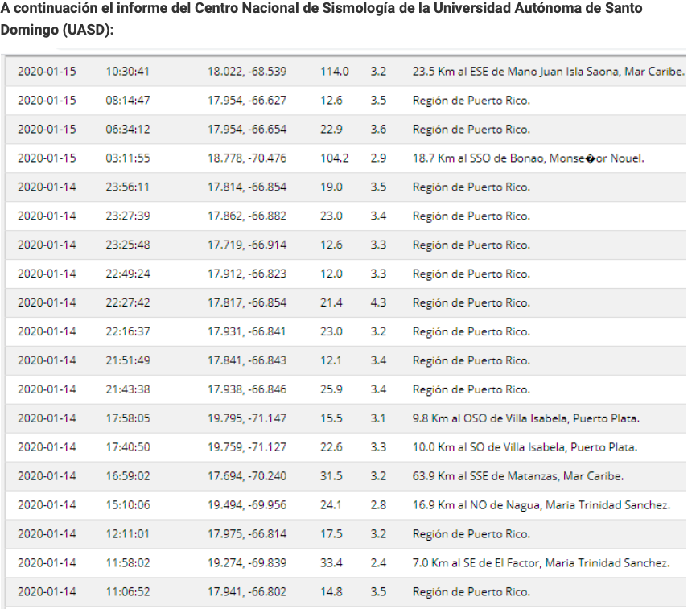Click depth value 104.2
Viewport: 700px width, 609px height.
pyautogui.click(x=335, y=158)
